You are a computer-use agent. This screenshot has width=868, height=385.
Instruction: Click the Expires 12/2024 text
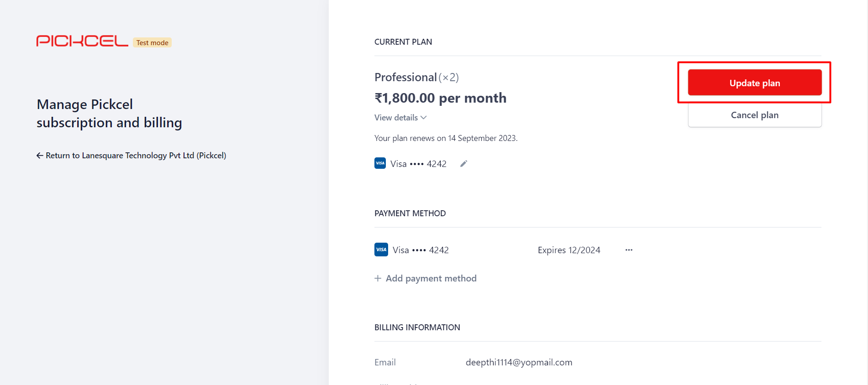point(569,250)
